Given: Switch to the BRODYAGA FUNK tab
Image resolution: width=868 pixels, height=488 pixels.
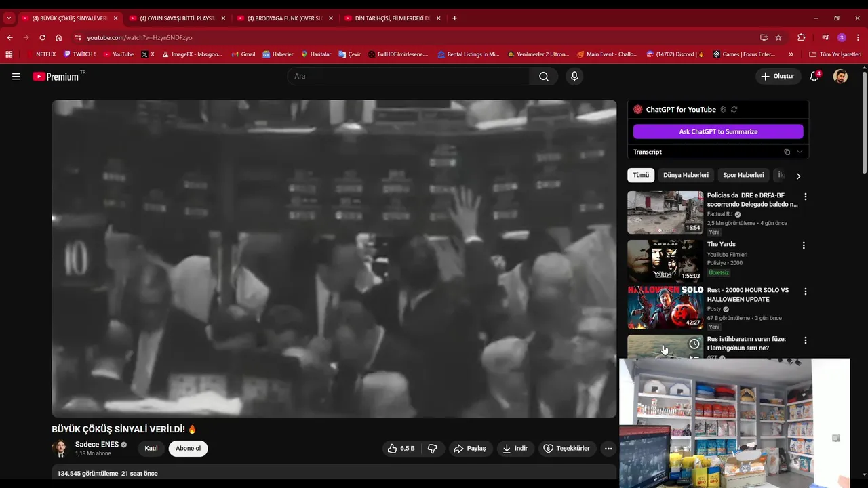Looking at the screenshot, I should coord(284,18).
